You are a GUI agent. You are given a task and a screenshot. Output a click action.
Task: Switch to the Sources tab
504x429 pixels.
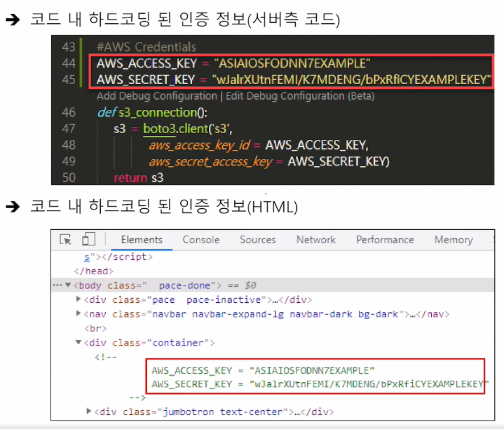tap(257, 240)
